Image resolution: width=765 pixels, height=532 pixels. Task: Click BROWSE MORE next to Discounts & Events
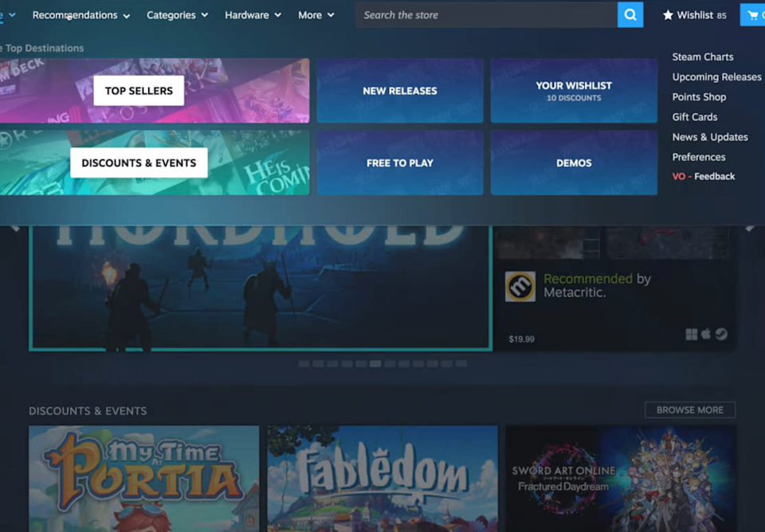(x=689, y=409)
